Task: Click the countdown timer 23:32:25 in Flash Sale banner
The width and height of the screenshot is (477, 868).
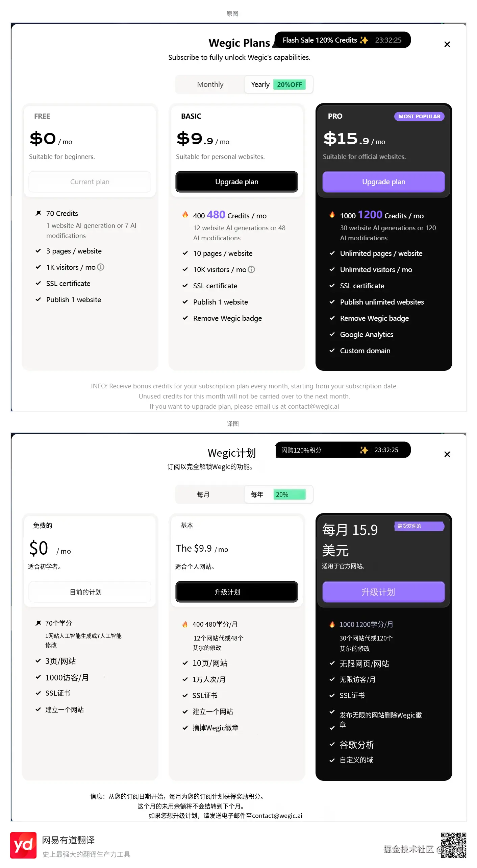Action: click(388, 40)
